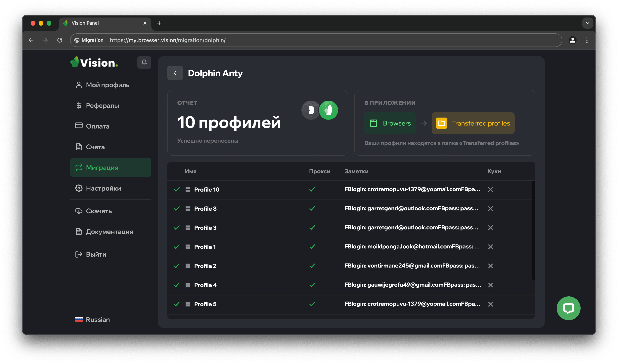The image size is (618, 364).
Task: Click Скачать in the sidebar
Action: coord(110,211)
